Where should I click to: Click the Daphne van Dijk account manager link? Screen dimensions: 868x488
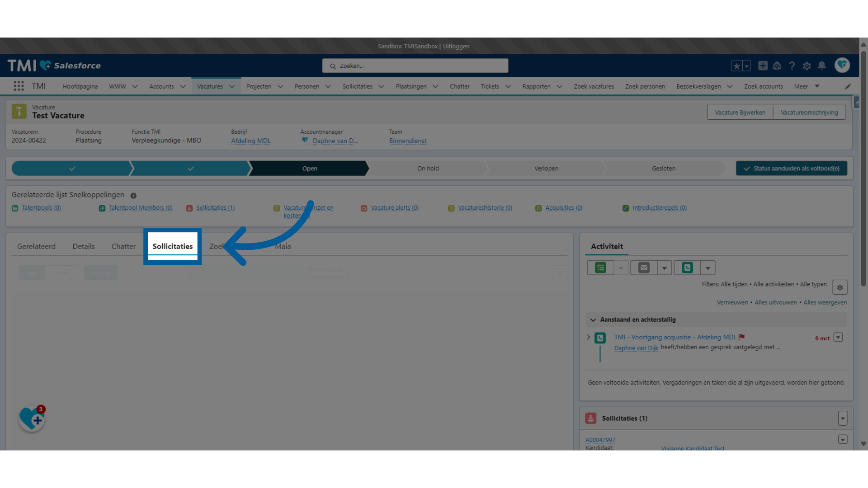(335, 141)
